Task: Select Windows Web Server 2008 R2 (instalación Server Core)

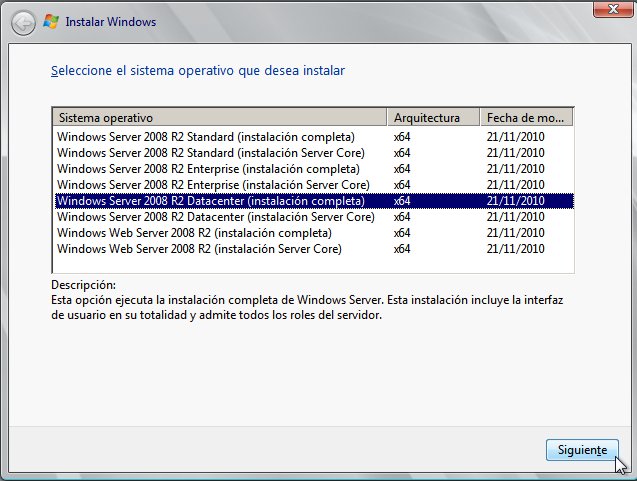Action: [x=314, y=249]
